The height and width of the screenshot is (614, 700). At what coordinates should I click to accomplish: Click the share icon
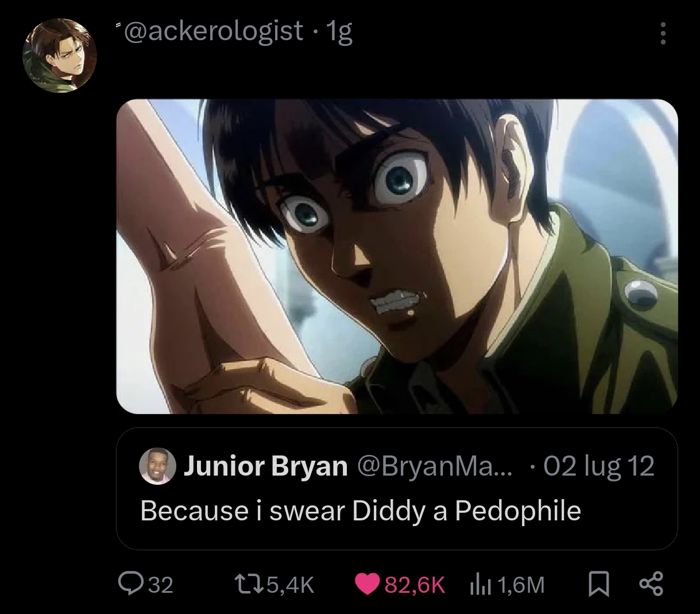point(651,584)
